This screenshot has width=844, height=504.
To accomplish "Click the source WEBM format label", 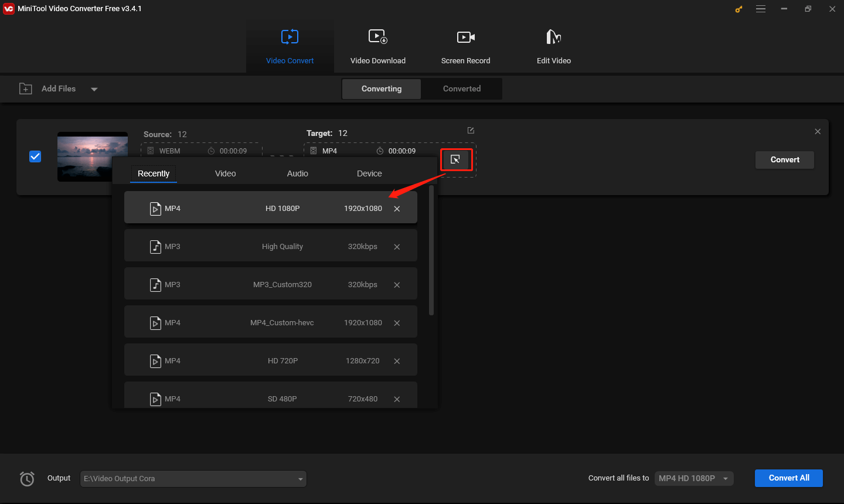I will point(170,151).
